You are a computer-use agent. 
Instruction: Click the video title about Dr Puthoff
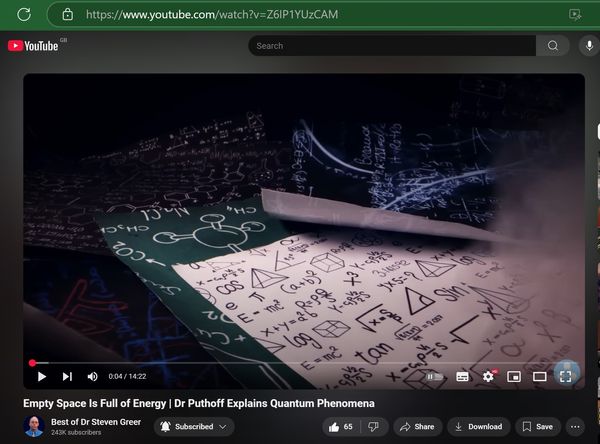pos(199,403)
